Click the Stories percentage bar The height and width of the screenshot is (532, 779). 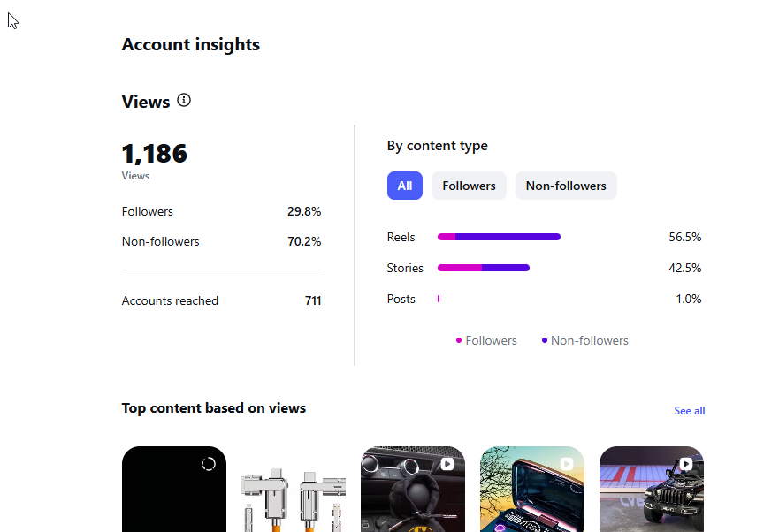(484, 268)
